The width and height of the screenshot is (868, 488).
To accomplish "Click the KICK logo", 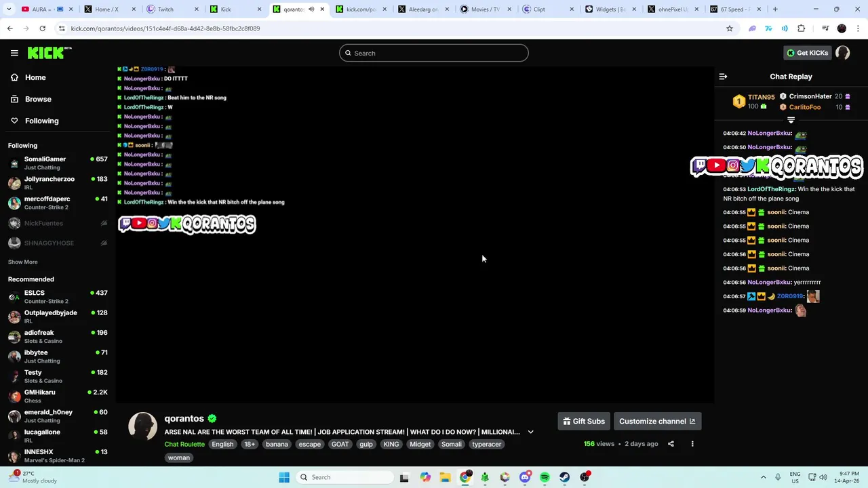I will [x=49, y=53].
